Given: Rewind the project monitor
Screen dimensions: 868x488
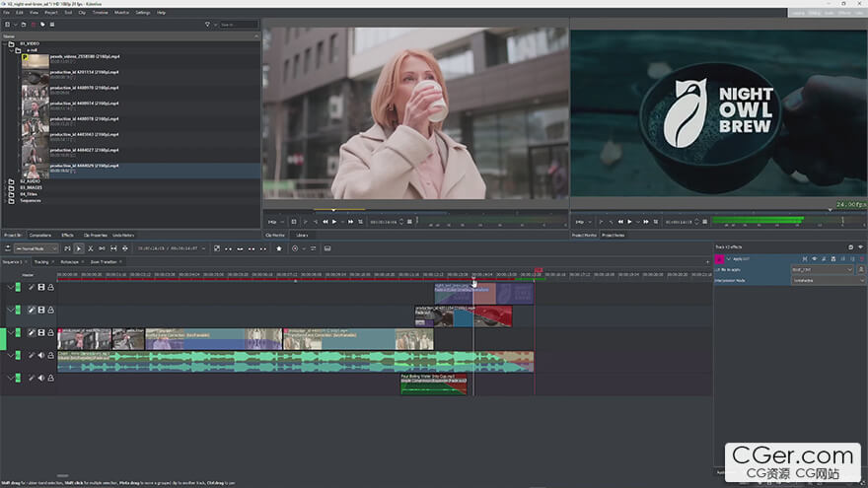Looking at the screenshot, I should pos(620,222).
